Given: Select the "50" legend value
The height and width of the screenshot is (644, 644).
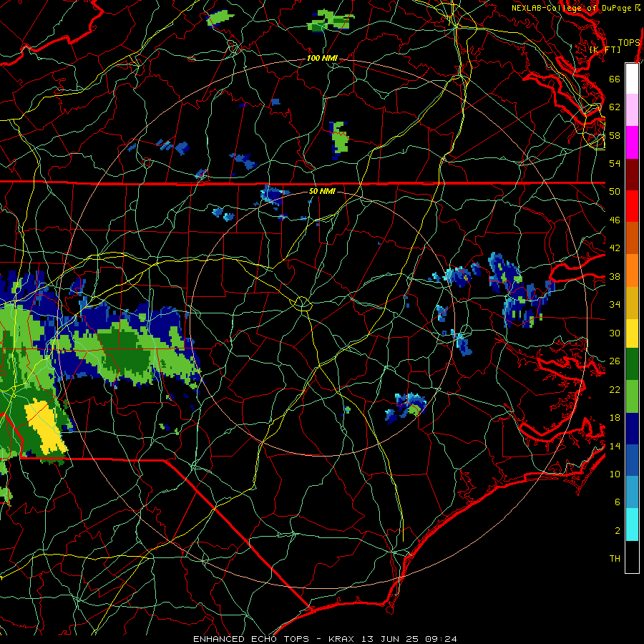Looking at the screenshot, I should pos(615,192).
